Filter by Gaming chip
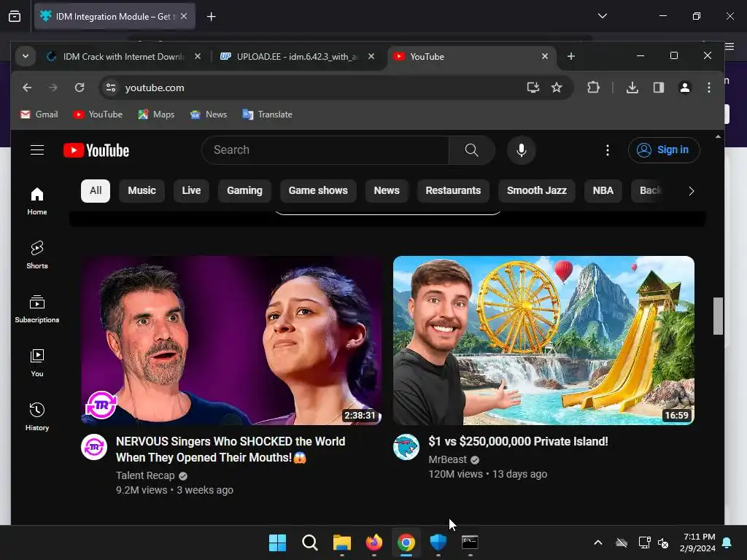This screenshot has width=747, height=560. click(x=244, y=190)
